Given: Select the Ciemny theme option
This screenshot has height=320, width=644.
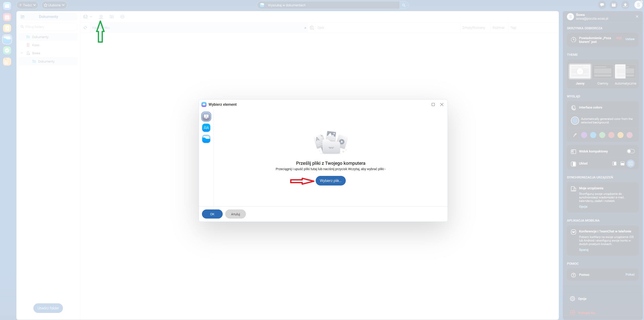Looking at the screenshot, I should point(603,72).
